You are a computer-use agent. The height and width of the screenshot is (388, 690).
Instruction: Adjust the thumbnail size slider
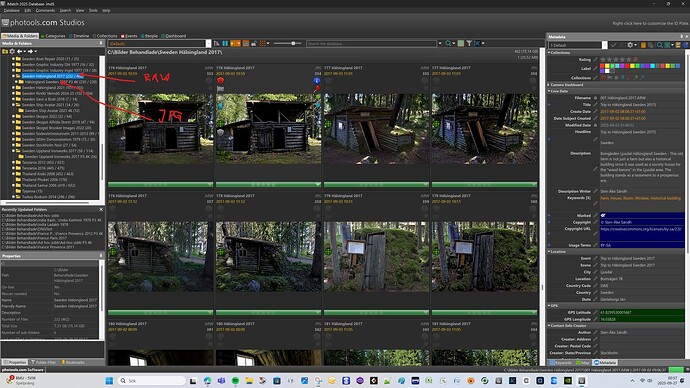(x=293, y=44)
